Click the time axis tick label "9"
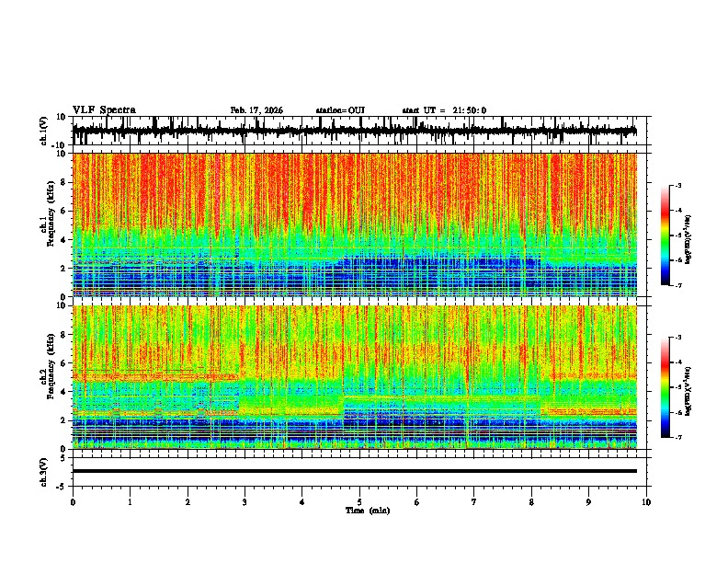 click(588, 502)
